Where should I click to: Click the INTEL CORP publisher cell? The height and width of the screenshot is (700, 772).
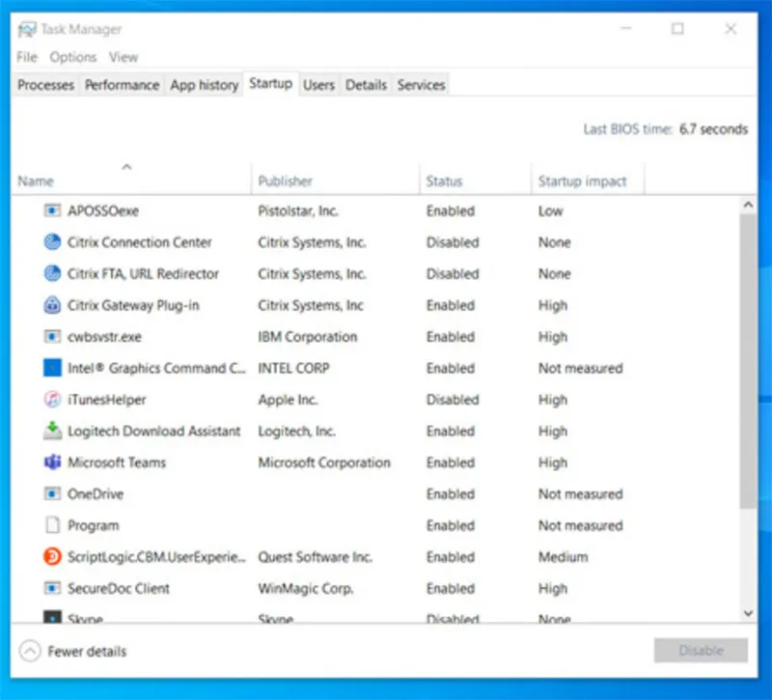(x=294, y=368)
